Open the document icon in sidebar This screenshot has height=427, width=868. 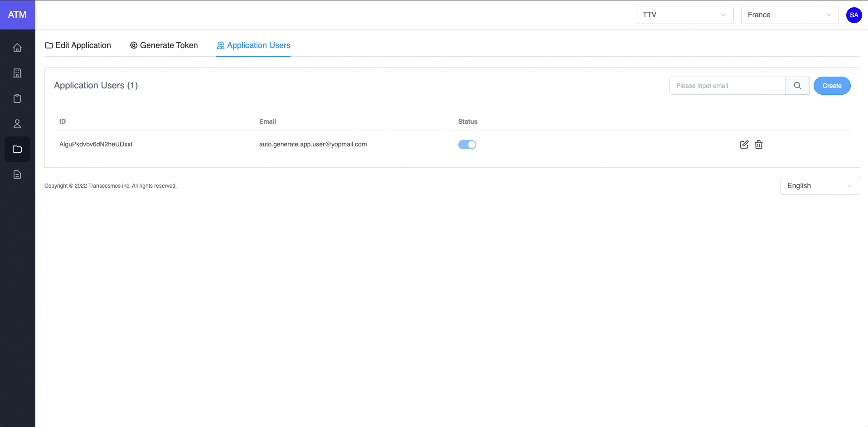coord(17,175)
